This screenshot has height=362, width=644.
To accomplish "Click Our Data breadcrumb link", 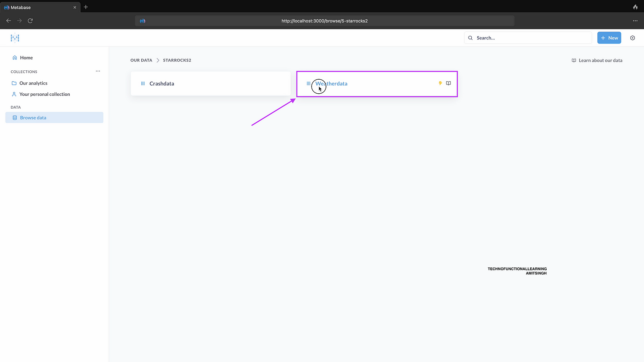I will pyautogui.click(x=141, y=60).
